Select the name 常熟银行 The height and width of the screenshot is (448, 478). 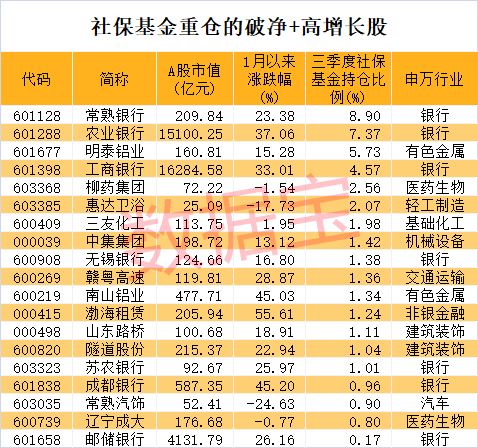pos(115,115)
